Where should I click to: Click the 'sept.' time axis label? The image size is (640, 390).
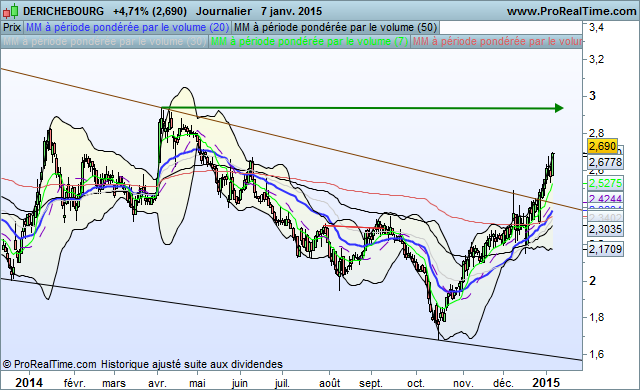371,383
